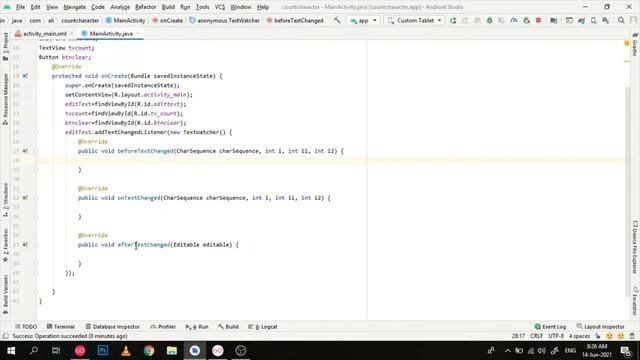The height and width of the screenshot is (360, 640).
Task: Click the onCreate breadcrumb
Action: tap(167, 20)
